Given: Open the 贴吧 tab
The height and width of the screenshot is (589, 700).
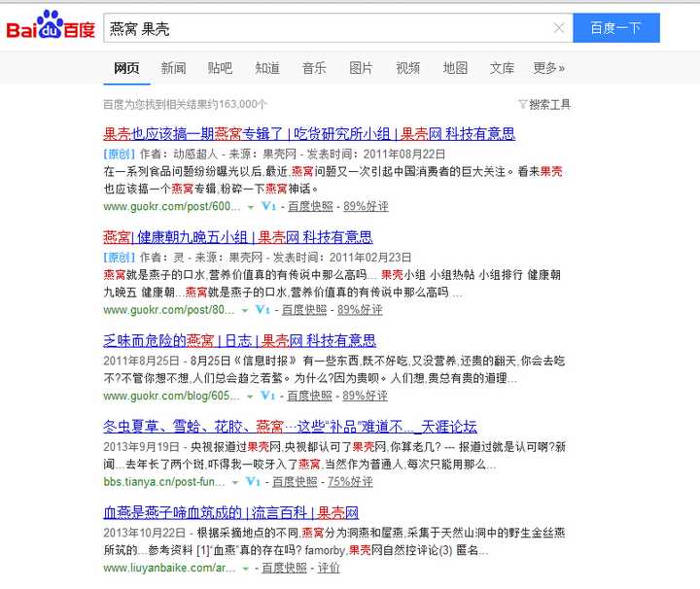Looking at the screenshot, I should [220, 68].
